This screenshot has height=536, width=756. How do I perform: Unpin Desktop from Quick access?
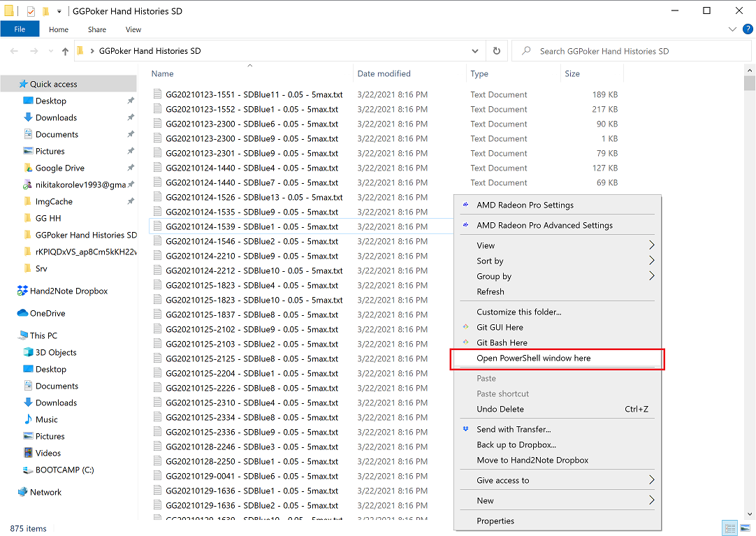click(x=130, y=100)
